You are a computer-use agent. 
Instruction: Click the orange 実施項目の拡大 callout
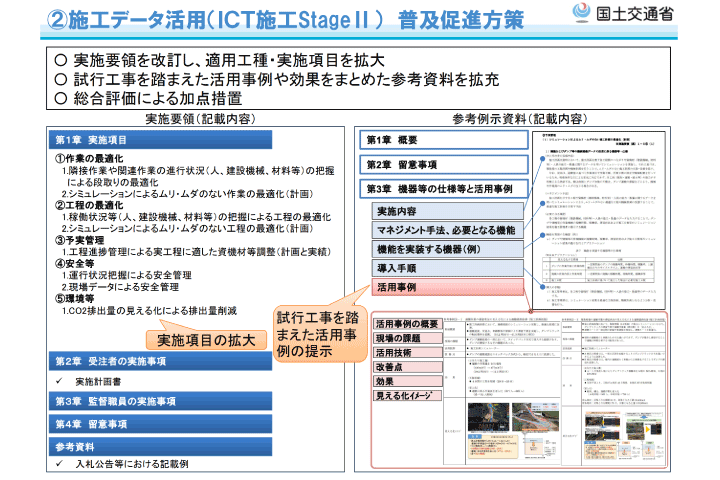point(206,340)
